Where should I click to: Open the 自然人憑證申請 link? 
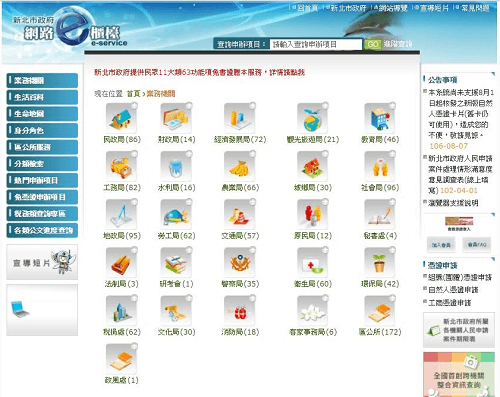pyautogui.click(x=453, y=290)
